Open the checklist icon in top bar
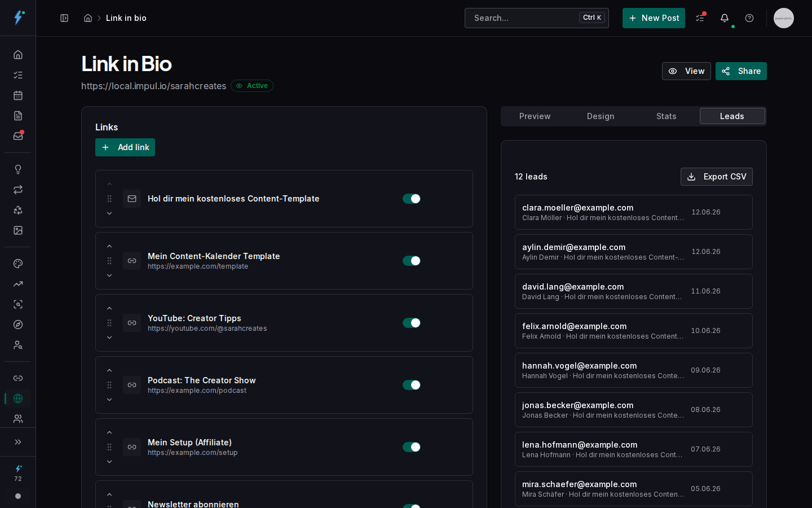Viewport: 812px width, 508px height. [700, 18]
